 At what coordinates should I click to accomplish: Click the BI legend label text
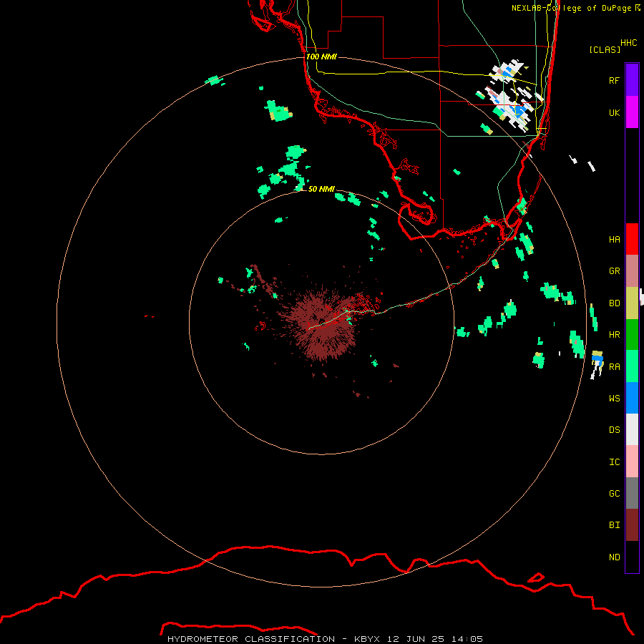pyautogui.click(x=615, y=525)
